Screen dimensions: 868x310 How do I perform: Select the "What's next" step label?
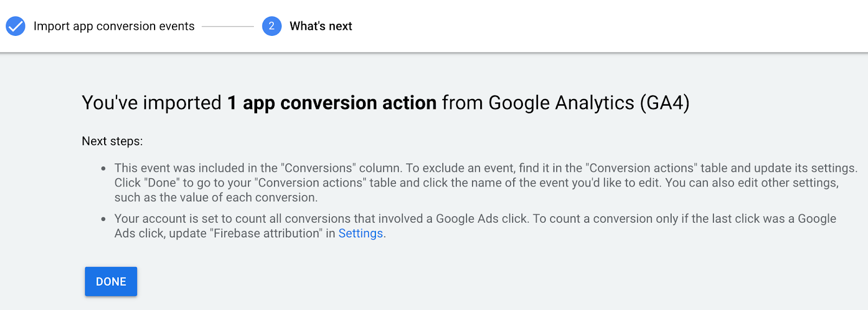click(321, 26)
